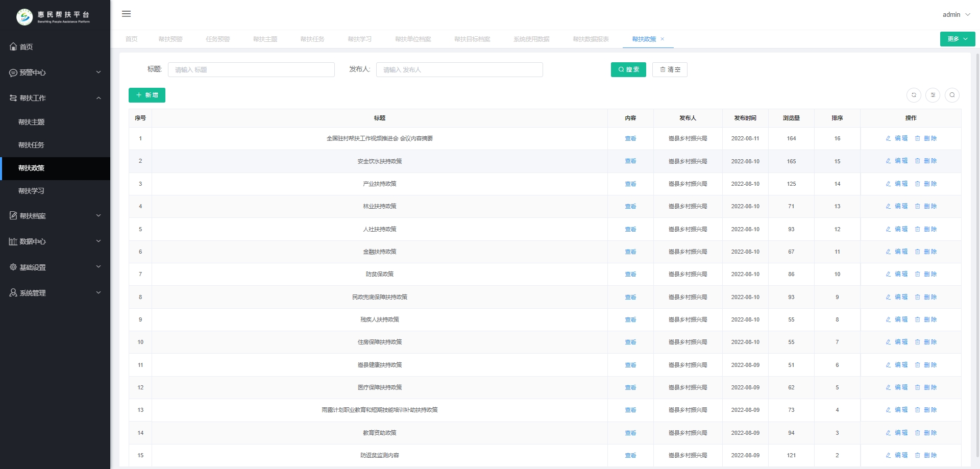Expand 数据中心 sidebar menu
980x469 pixels.
coord(55,241)
